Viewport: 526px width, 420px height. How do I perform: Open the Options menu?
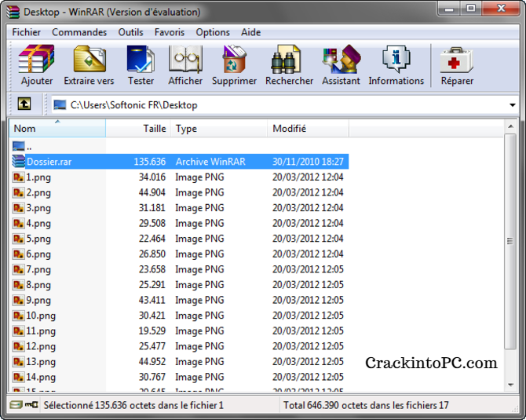213,32
